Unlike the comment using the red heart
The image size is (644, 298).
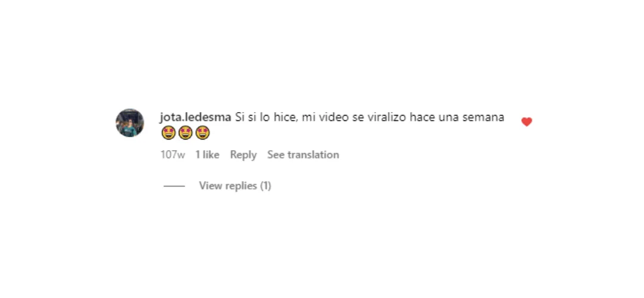coord(527,122)
